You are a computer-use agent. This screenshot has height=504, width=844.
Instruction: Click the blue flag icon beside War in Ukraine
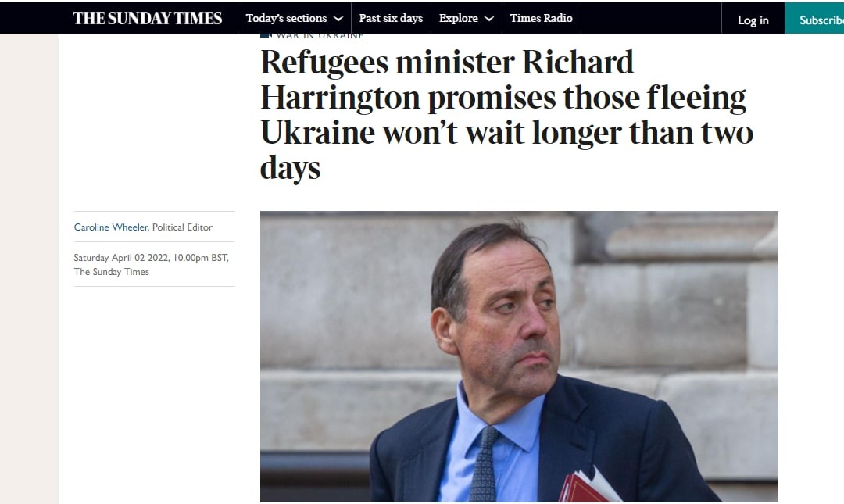(x=266, y=35)
